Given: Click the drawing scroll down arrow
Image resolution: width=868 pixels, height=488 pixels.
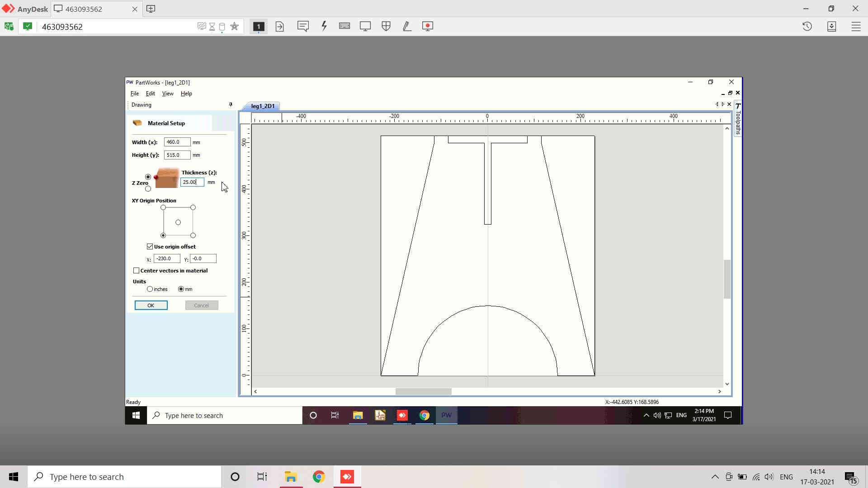Looking at the screenshot, I should point(727,384).
